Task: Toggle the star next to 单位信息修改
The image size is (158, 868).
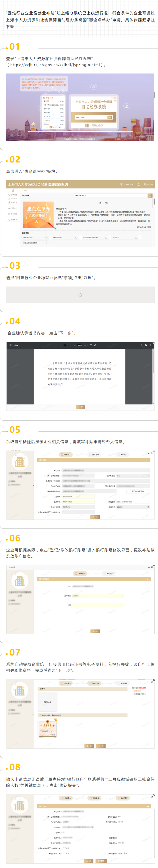Action: pos(76,237)
